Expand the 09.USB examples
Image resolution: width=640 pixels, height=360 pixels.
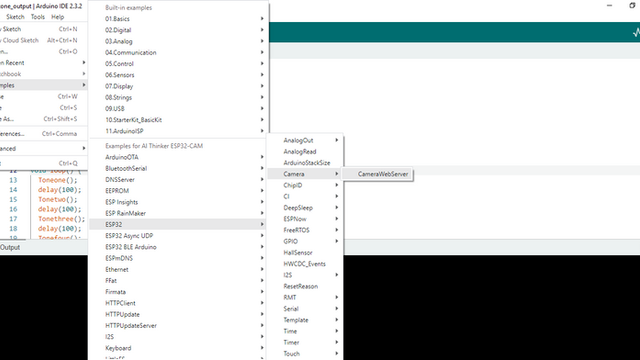tap(178, 109)
